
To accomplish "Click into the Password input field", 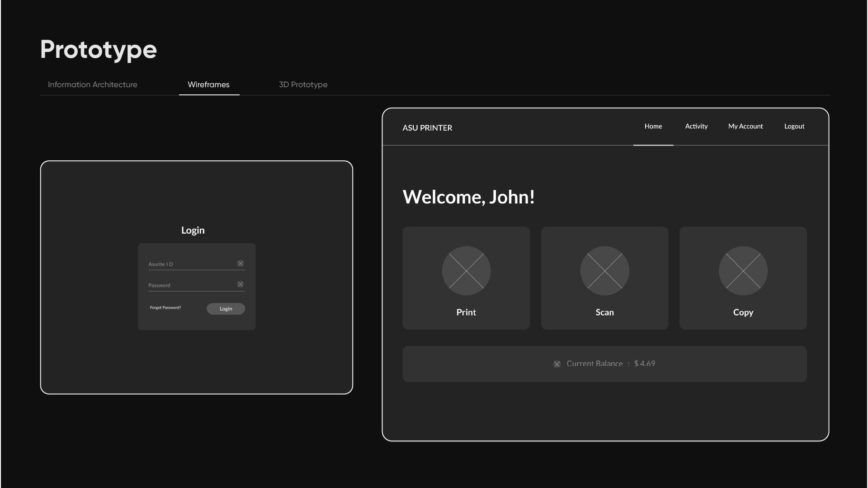I will 190,285.
